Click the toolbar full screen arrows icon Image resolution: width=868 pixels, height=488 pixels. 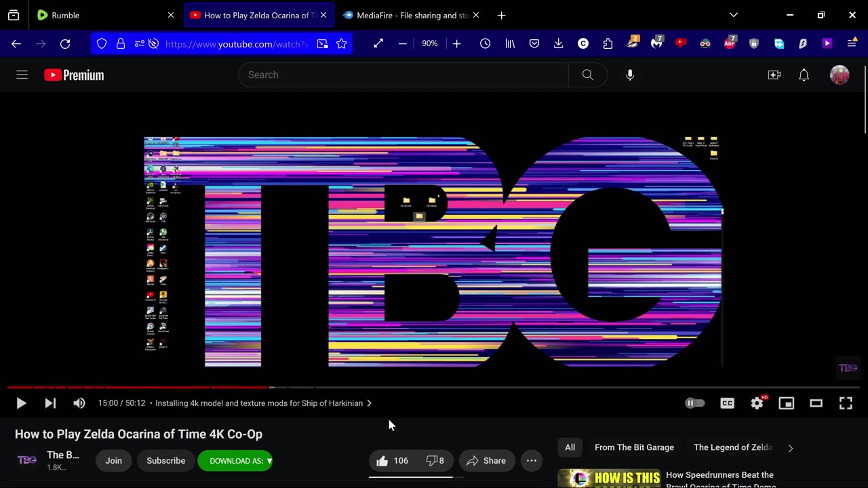[378, 43]
